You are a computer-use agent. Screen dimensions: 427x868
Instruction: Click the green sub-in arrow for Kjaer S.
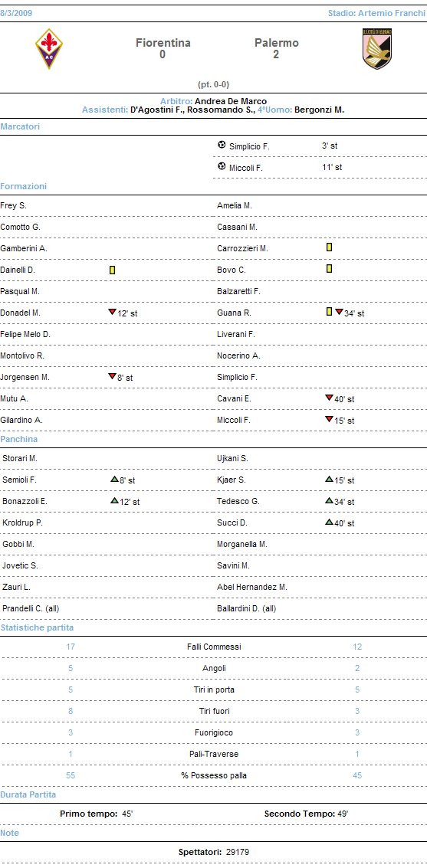click(x=329, y=479)
